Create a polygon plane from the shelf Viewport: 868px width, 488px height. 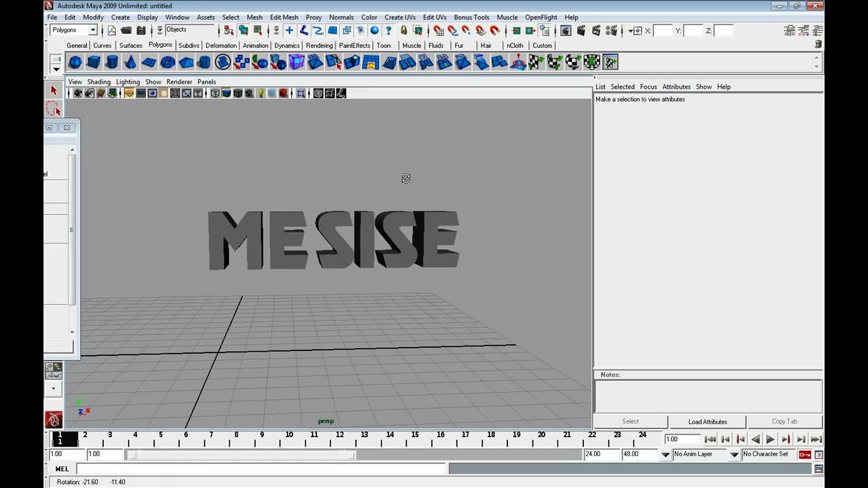click(149, 62)
